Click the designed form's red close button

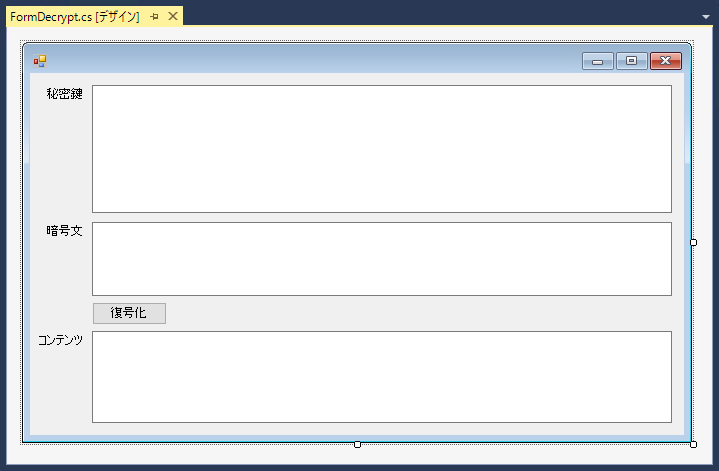tap(666, 61)
